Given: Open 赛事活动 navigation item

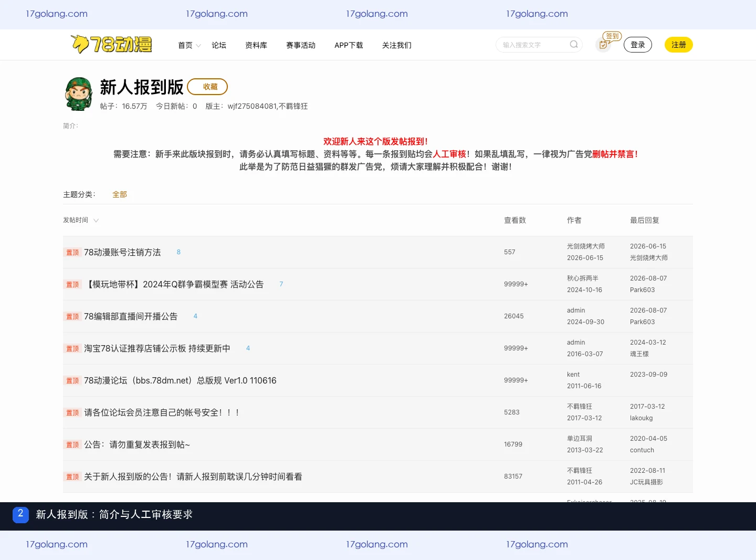Looking at the screenshot, I should (301, 45).
